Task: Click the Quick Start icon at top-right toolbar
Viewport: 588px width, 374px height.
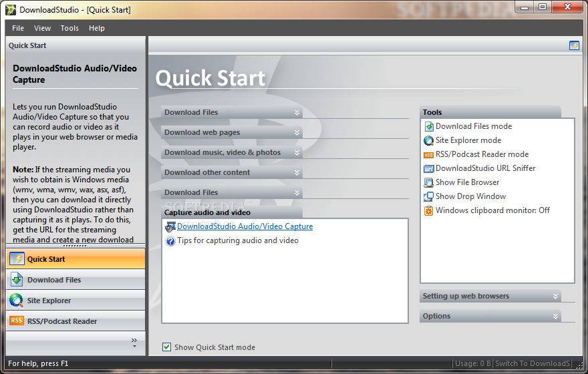Action: pos(574,45)
